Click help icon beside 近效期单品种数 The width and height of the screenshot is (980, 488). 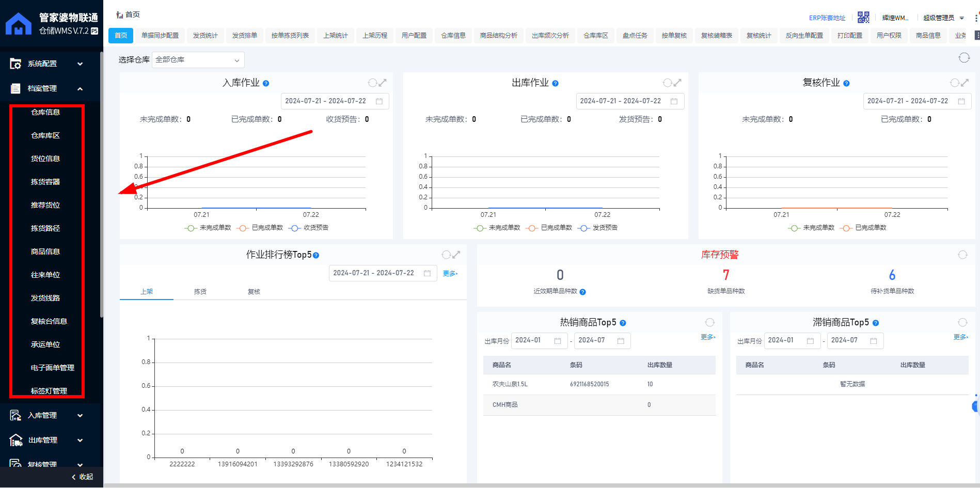(x=582, y=292)
